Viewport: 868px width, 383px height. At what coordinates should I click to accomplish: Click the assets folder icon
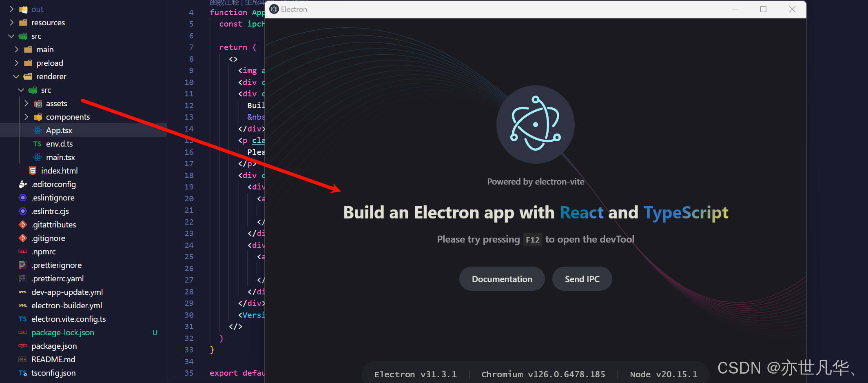coord(38,104)
